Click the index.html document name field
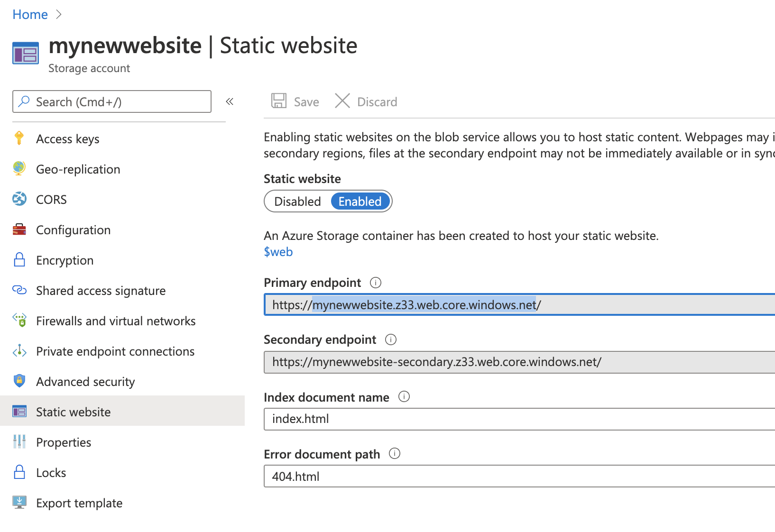The height and width of the screenshot is (532, 775). pyautogui.click(x=519, y=419)
